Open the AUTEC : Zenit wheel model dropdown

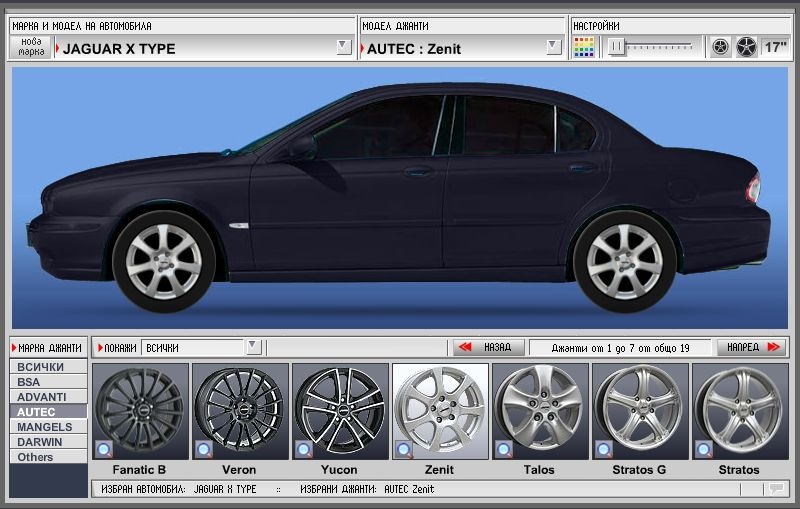(x=554, y=47)
